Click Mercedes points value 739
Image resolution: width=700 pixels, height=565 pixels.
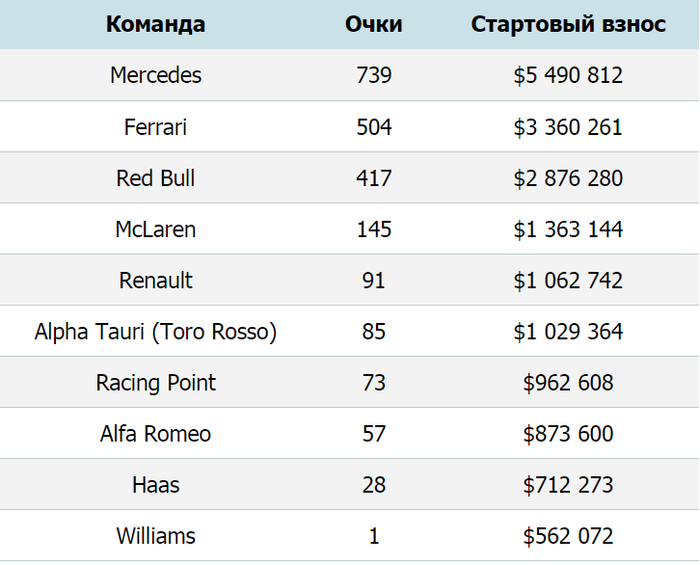pyautogui.click(x=374, y=75)
